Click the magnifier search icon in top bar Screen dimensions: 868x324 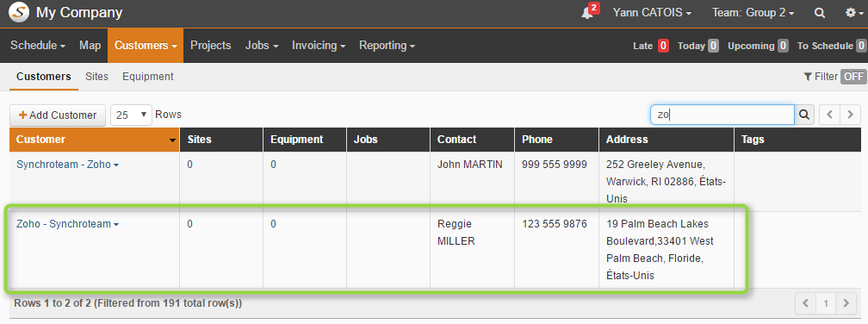pyautogui.click(x=820, y=13)
